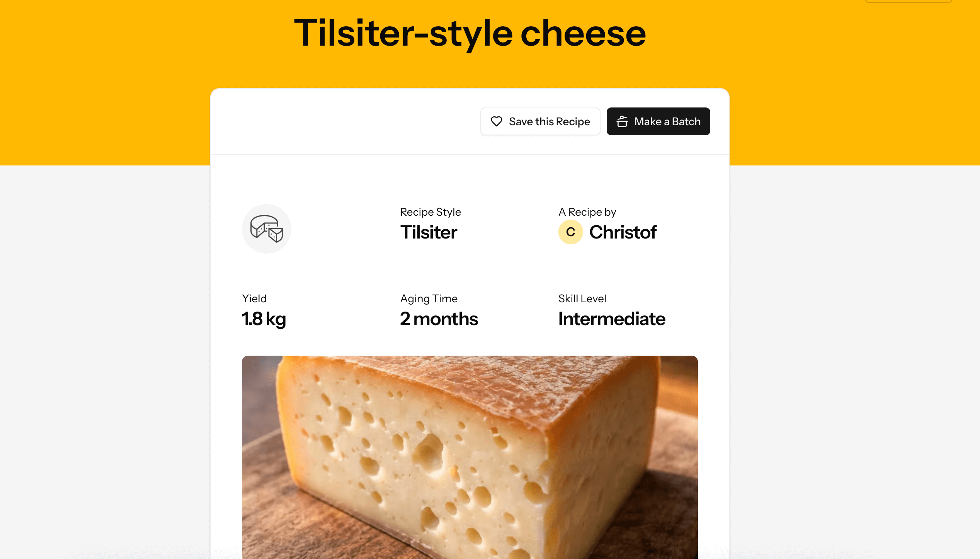The height and width of the screenshot is (559, 980).
Task: Click the Yield value showing 1.8 kg
Action: 264,319
